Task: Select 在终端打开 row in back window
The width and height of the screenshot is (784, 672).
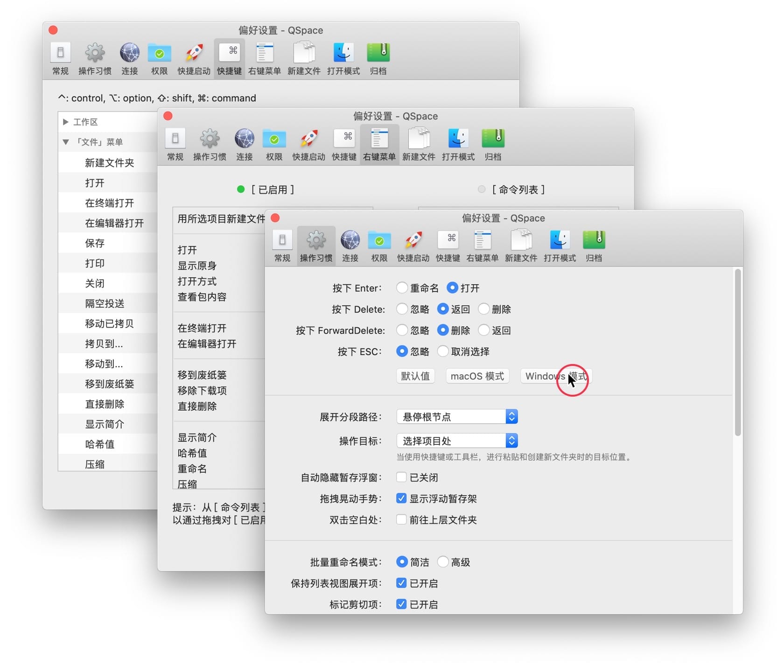Action: pos(108,203)
